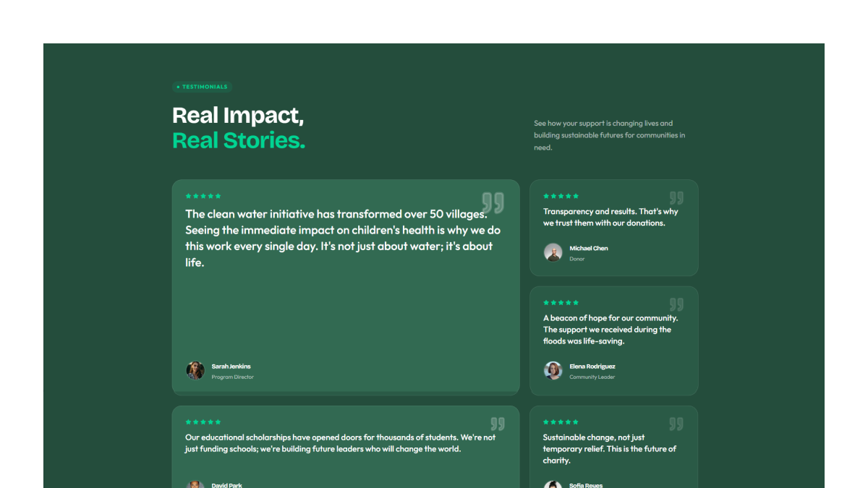The width and height of the screenshot is (868, 488).
Task: Click the Testimonials badge label
Action: 202,87
